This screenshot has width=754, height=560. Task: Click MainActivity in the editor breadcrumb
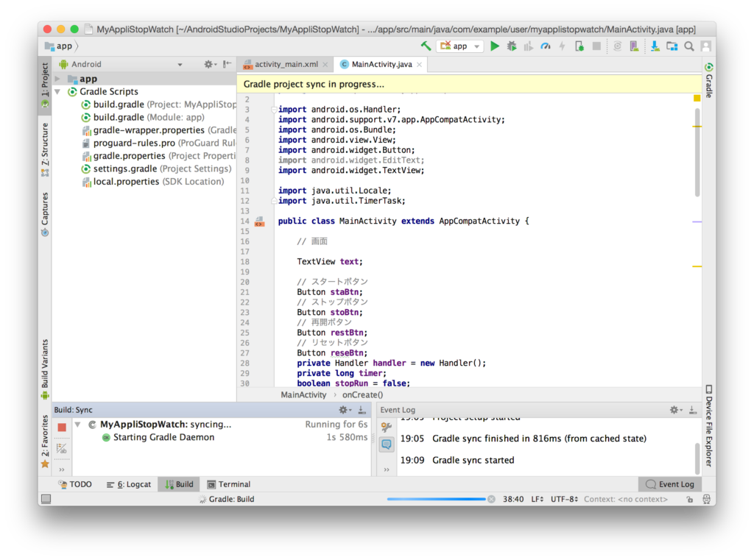[x=303, y=394]
